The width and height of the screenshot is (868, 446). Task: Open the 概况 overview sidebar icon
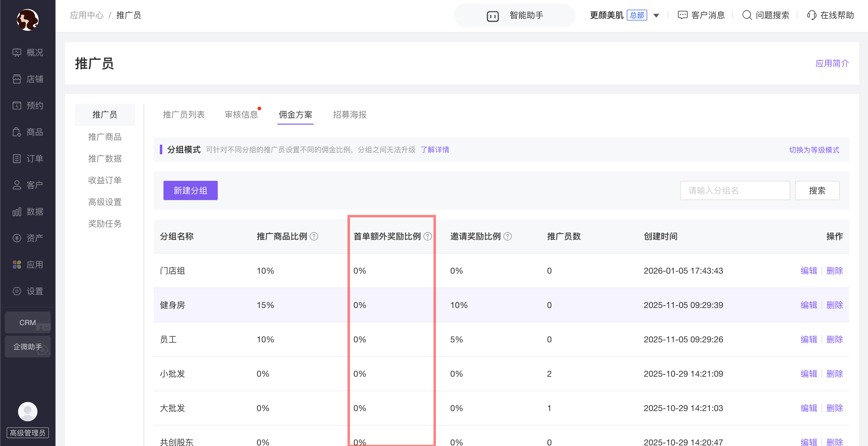pyautogui.click(x=17, y=52)
